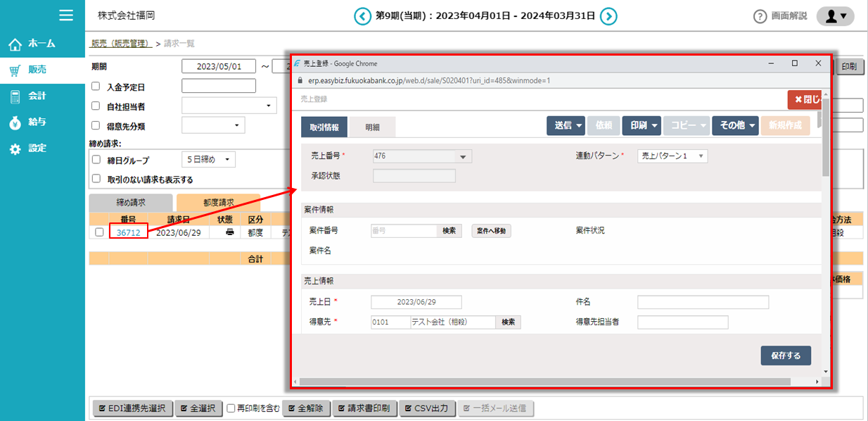
Task: Toggle the 締日グループ checkbox
Action: tap(96, 160)
